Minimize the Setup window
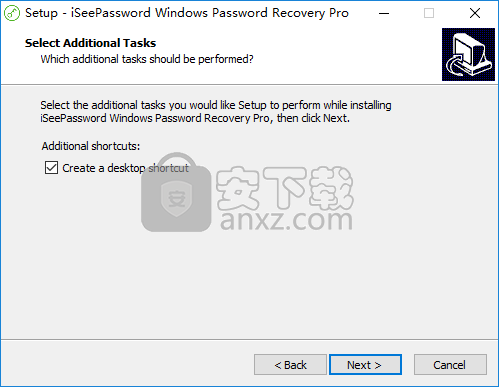The width and height of the screenshot is (499, 387). (384, 13)
